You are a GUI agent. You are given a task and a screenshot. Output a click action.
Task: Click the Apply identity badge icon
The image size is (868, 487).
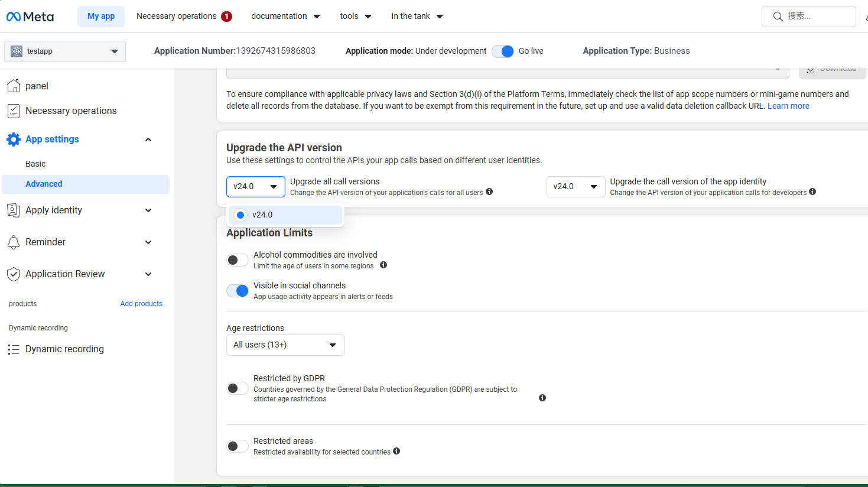click(x=14, y=210)
